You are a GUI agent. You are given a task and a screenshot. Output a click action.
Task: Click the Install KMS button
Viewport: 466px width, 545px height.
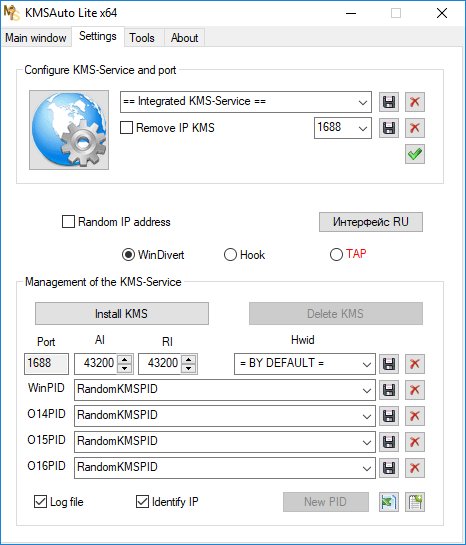coord(122,314)
